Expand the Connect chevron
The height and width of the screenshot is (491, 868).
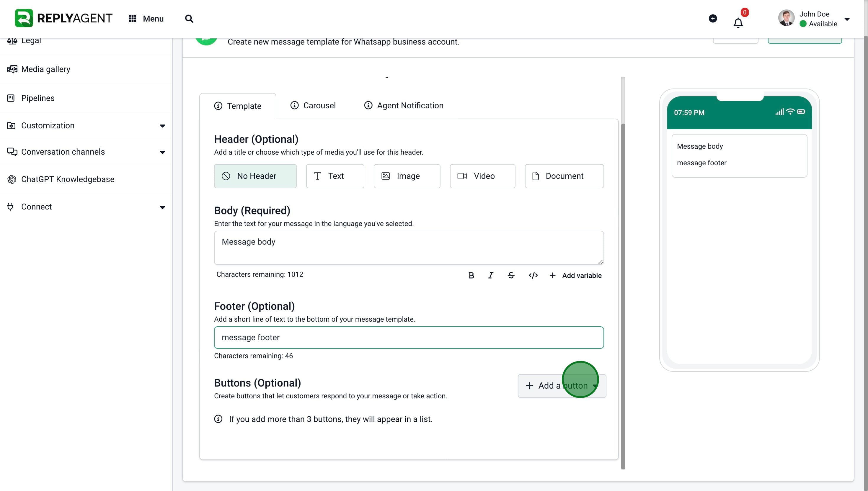click(x=163, y=207)
